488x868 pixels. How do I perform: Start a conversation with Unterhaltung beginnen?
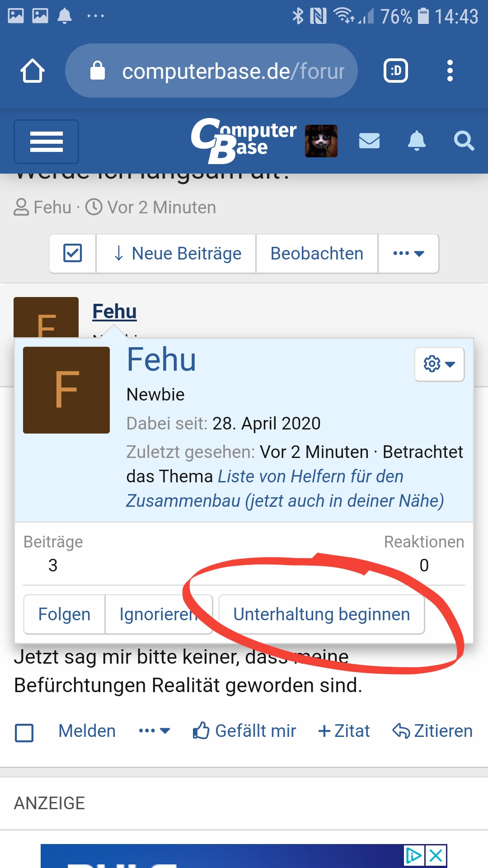(x=321, y=614)
